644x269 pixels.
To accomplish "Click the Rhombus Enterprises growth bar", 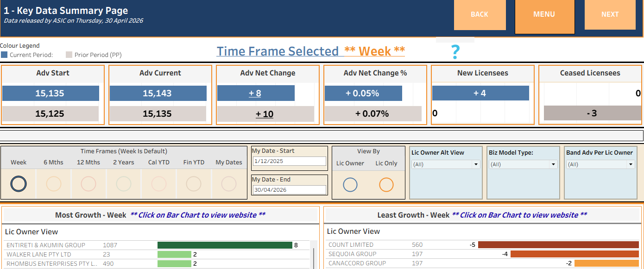I will [x=174, y=263].
